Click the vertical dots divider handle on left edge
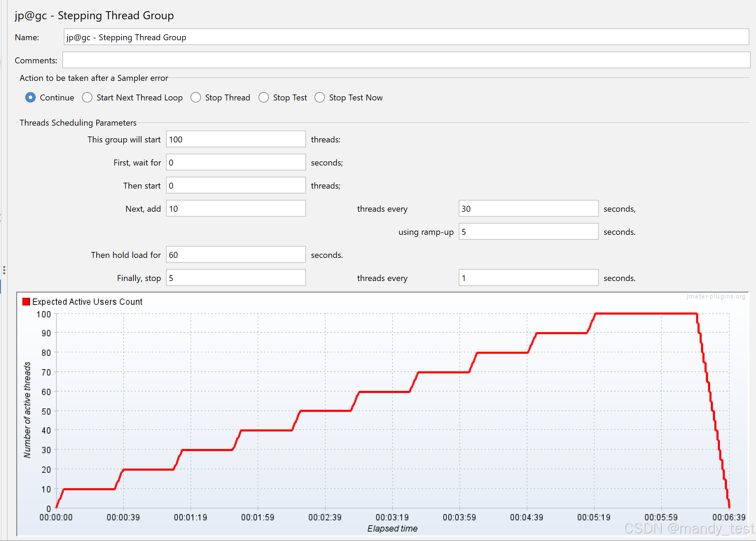The height and width of the screenshot is (541, 756). point(4,270)
